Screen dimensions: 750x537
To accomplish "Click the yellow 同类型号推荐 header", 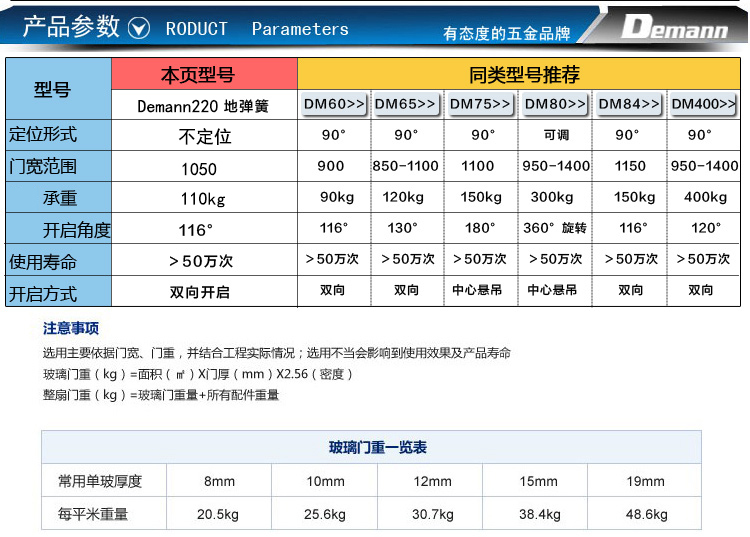I will click(x=523, y=75).
